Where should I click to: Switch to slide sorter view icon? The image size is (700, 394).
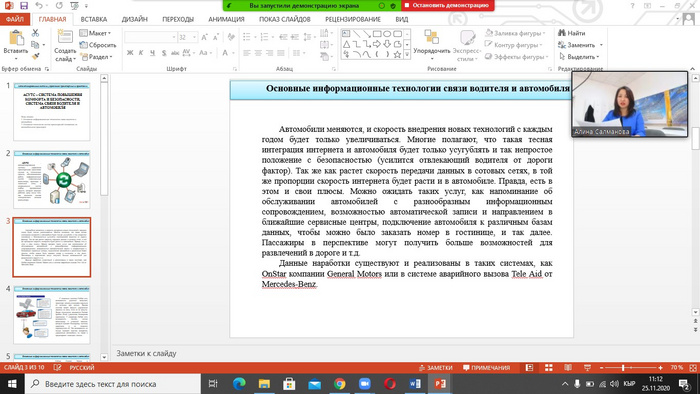pyautogui.click(x=549, y=368)
